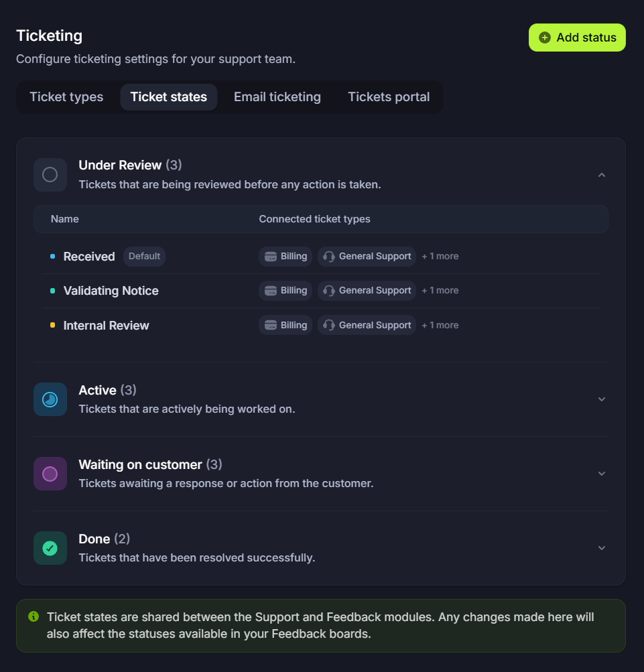The image size is (644, 672).
Task: Click the yellow color dot beside Internal Review
Action: point(53,326)
